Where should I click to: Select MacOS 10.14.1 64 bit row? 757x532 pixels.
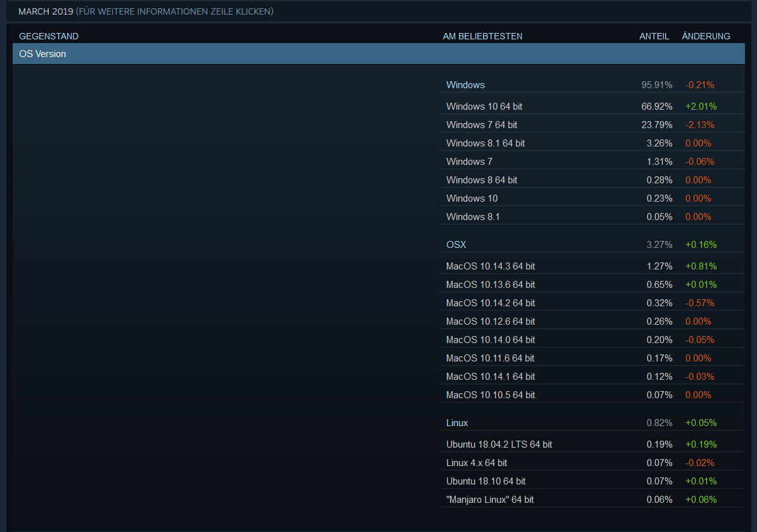592,376
